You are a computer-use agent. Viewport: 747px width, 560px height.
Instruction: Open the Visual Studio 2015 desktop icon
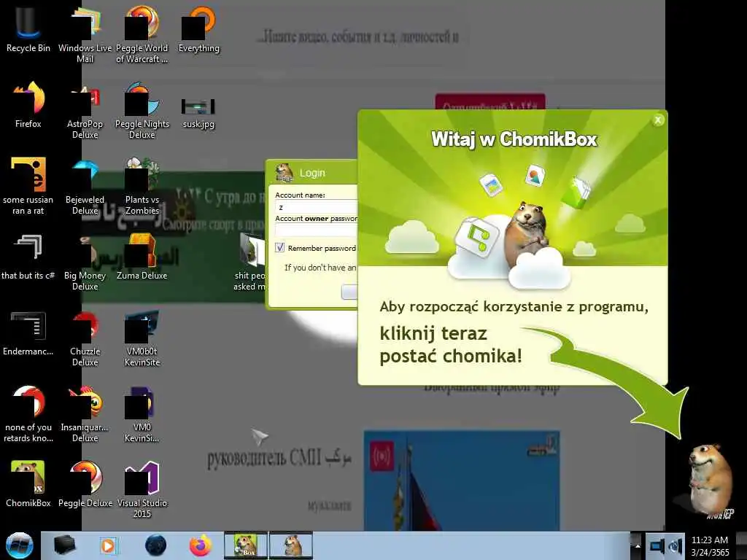click(142, 489)
